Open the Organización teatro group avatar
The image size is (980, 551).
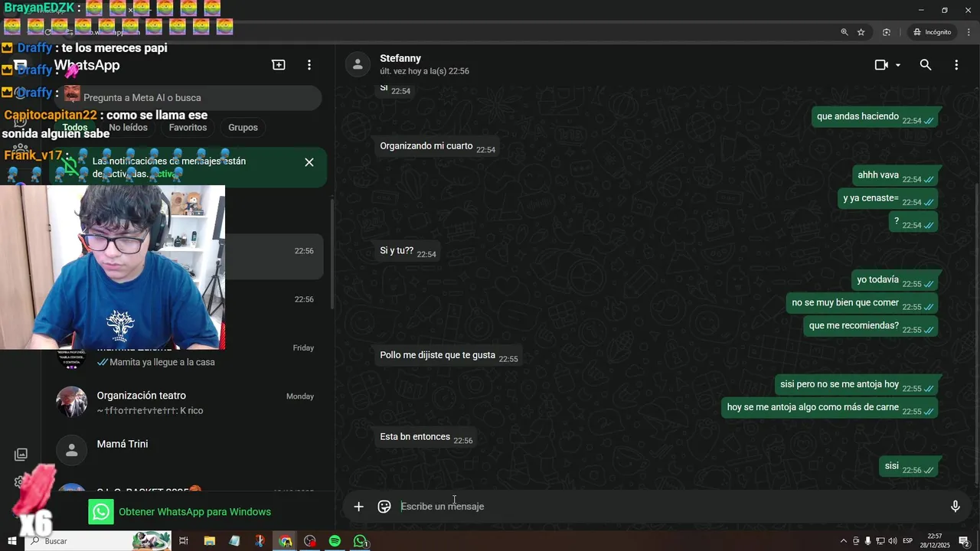[72, 403]
